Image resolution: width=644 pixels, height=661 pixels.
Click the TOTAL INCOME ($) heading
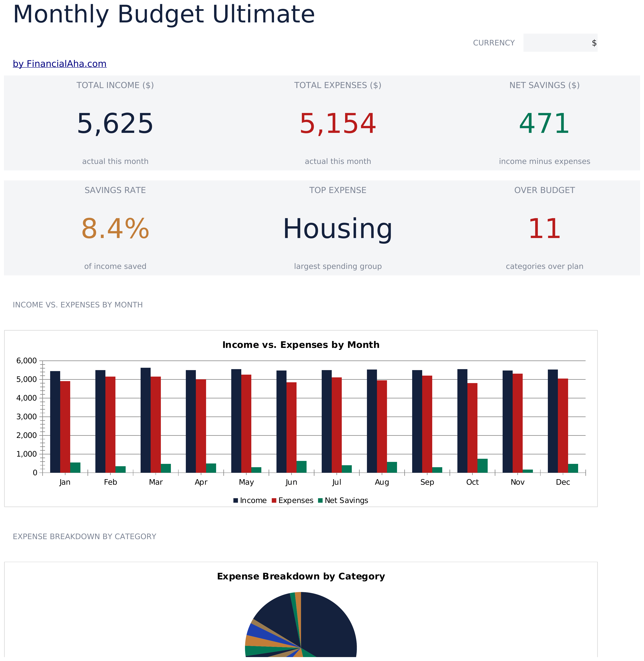point(115,85)
